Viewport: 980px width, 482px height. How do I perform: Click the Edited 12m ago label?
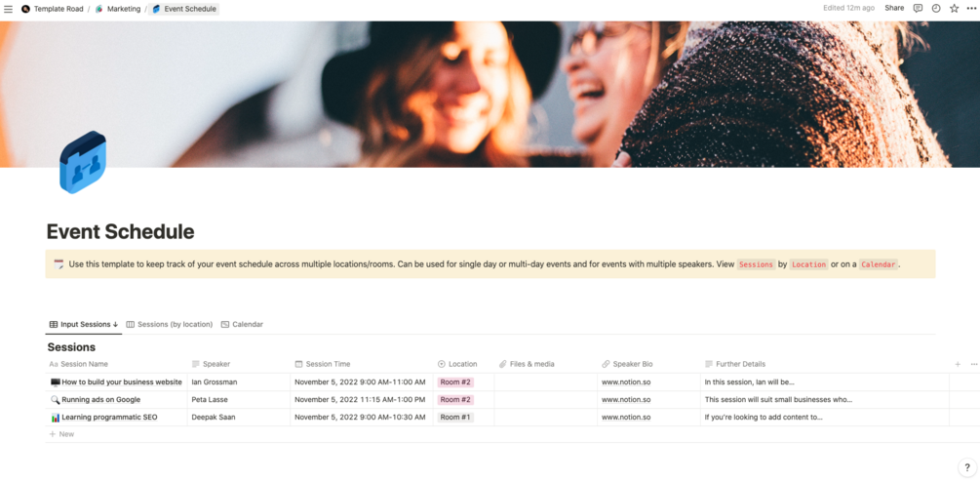click(x=848, y=8)
